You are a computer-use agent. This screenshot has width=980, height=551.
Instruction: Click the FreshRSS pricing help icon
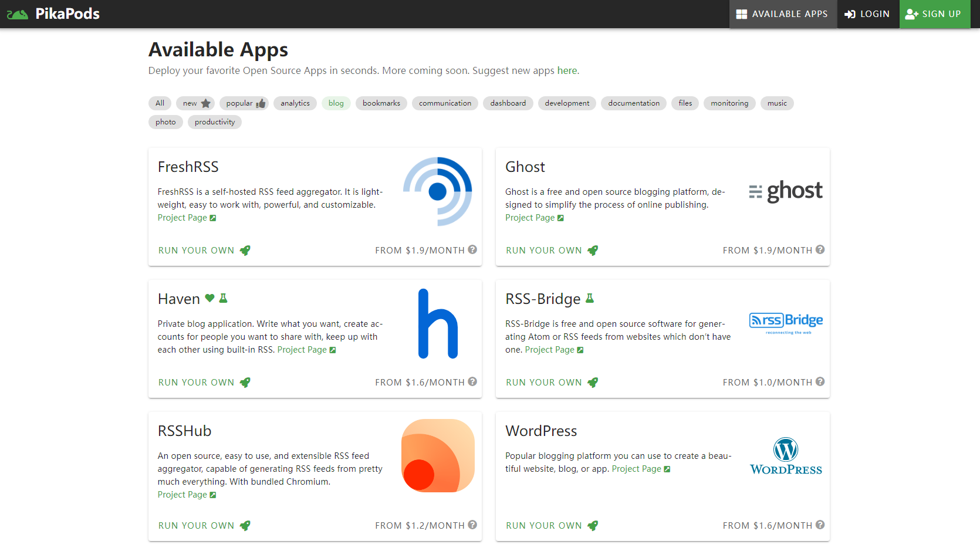tap(472, 250)
